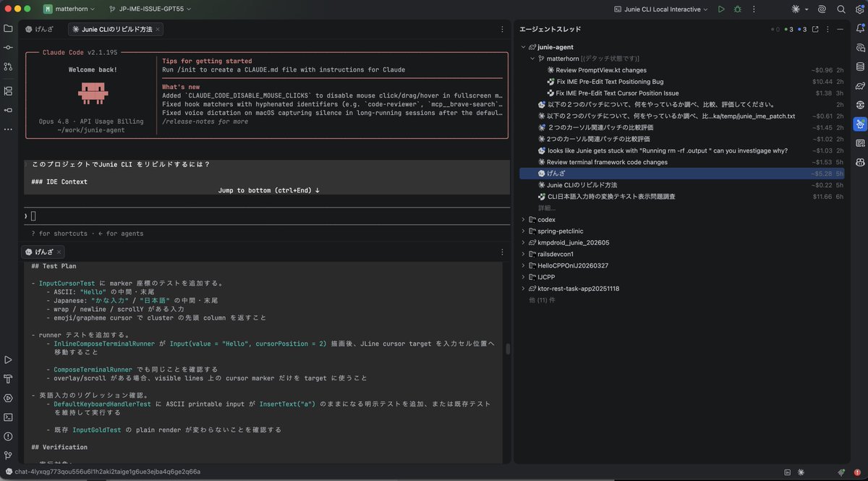The image size is (868, 481).
Task: Open the Run tool window icon
Action: coord(9,359)
